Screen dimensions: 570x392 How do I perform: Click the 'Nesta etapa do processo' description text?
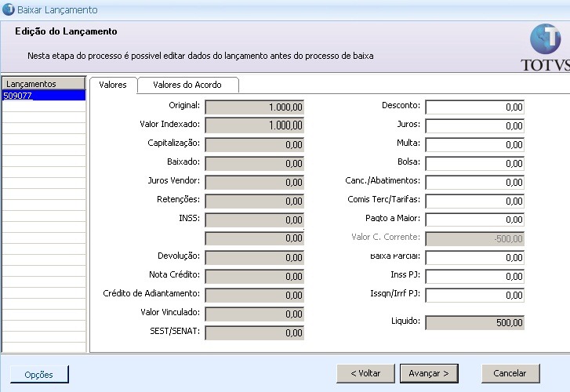point(200,56)
